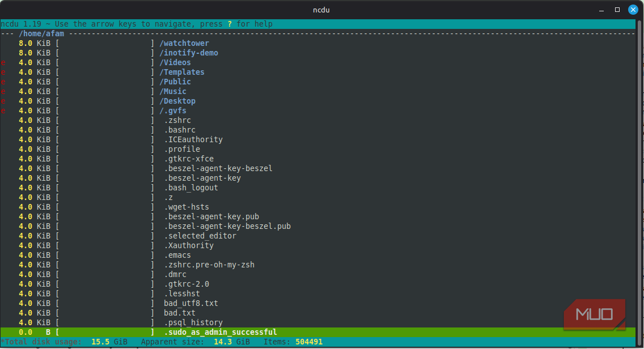Select the /Videos directory entry

(x=175, y=62)
